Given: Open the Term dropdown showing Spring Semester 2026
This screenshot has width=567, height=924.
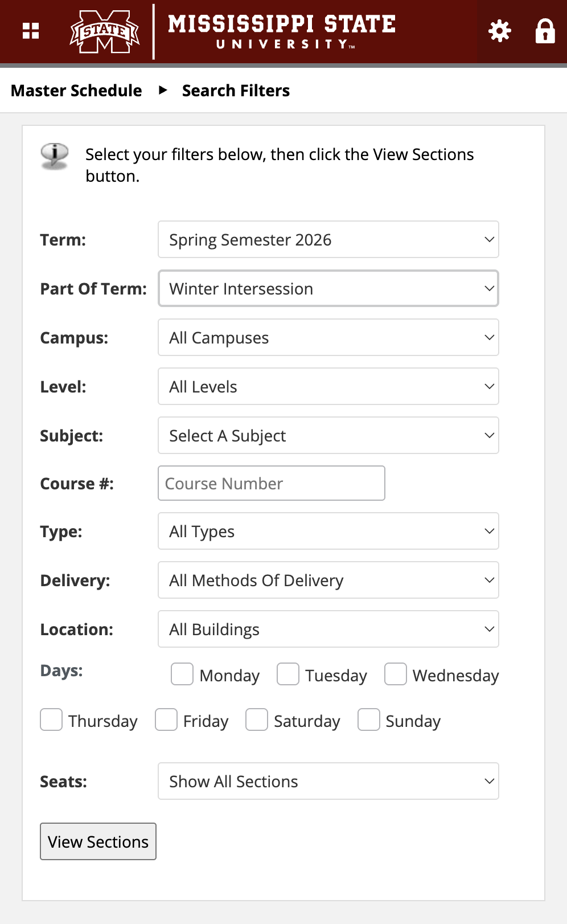Looking at the screenshot, I should (x=328, y=239).
